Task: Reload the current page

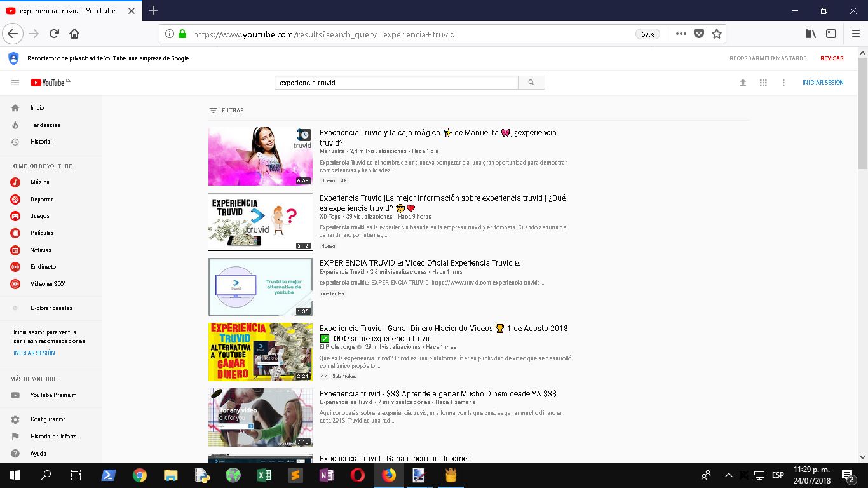Action: [54, 34]
